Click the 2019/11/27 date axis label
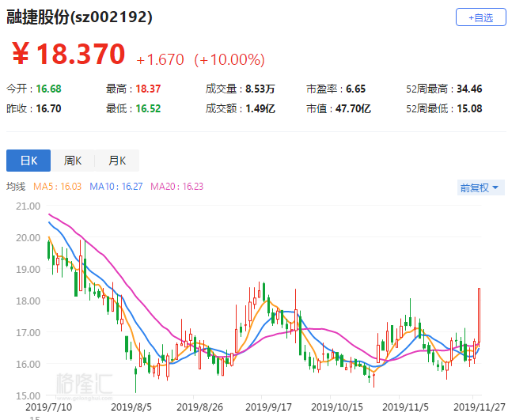Image resolution: width=527 pixels, height=420 pixels. 480,407
